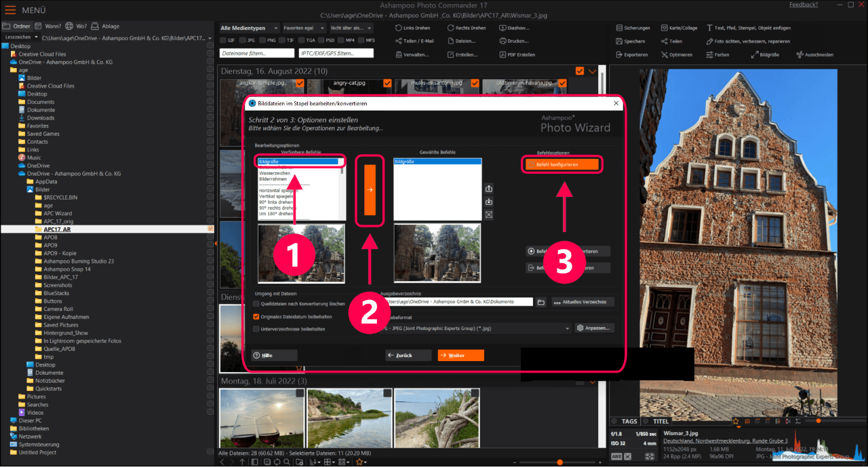Open the TAGS panel tab

(x=624, y=422)
